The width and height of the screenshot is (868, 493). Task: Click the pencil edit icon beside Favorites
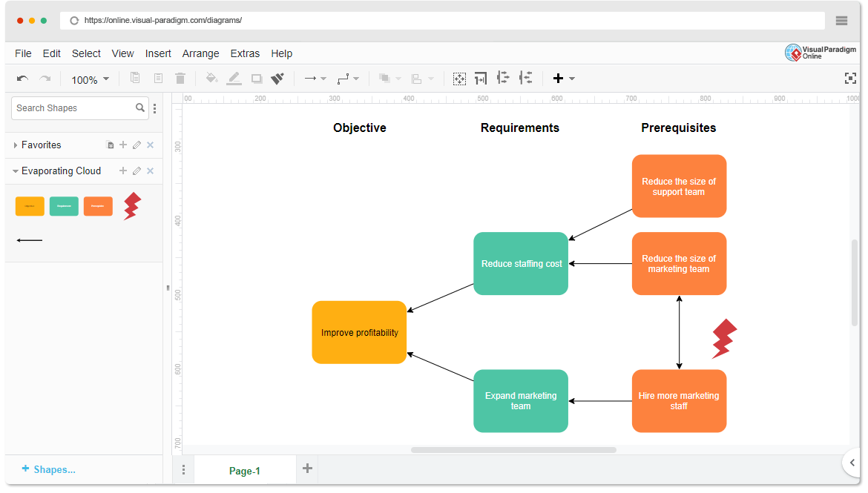click(137, 145)
